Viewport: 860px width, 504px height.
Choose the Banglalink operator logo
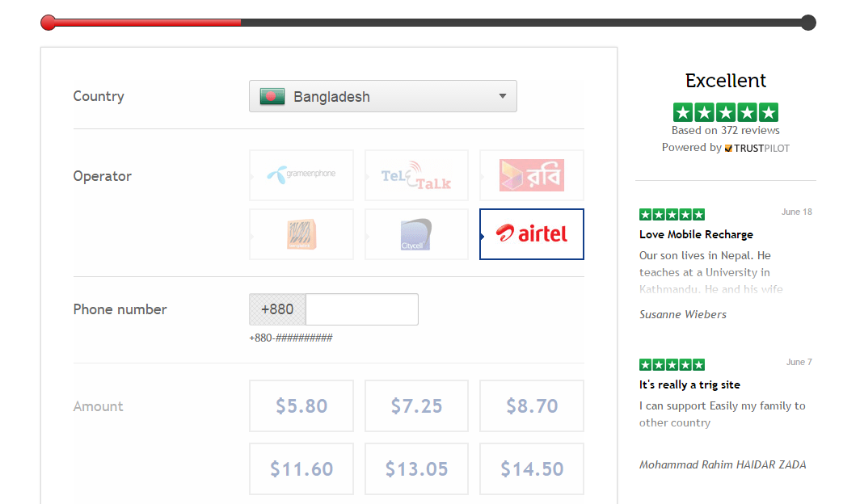(x=301, y=234)
